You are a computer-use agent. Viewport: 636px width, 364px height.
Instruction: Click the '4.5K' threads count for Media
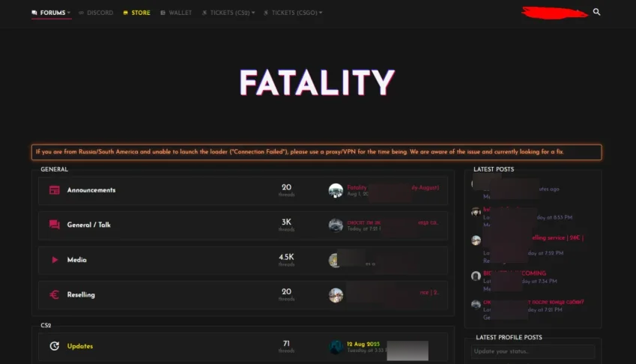point(286,257)
